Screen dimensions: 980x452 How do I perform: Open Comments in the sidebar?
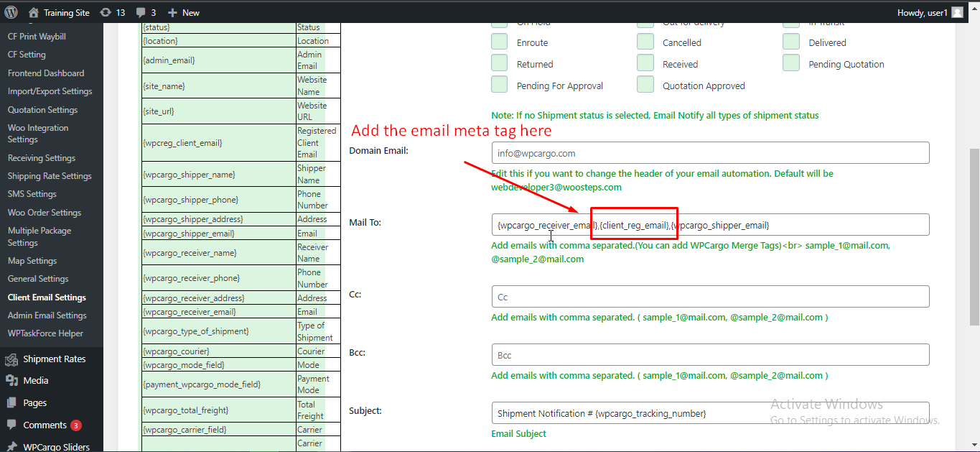pos(45,425)
